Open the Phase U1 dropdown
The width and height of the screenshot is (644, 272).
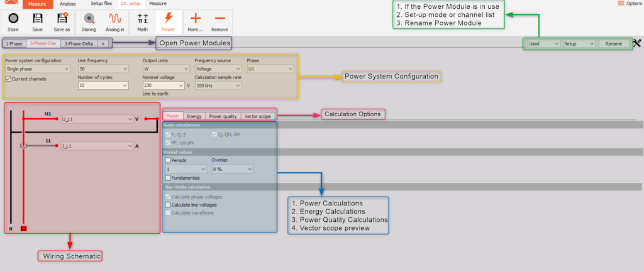270,69
